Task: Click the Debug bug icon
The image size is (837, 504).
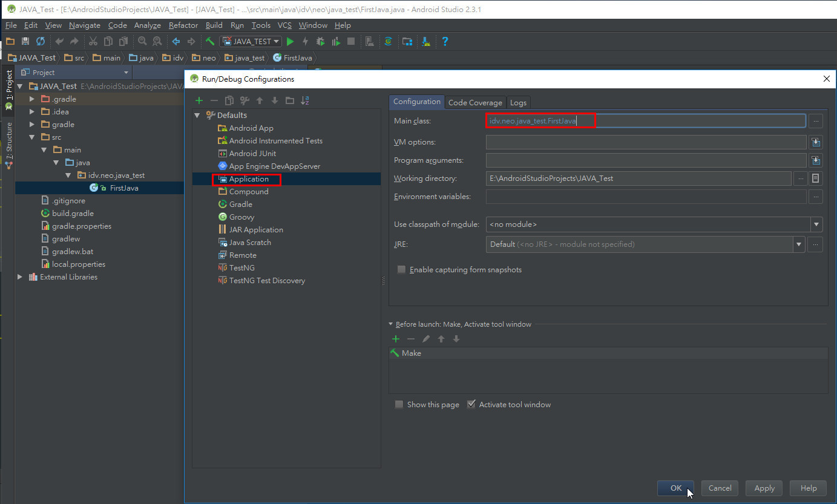Action: [x=321, y=42]
